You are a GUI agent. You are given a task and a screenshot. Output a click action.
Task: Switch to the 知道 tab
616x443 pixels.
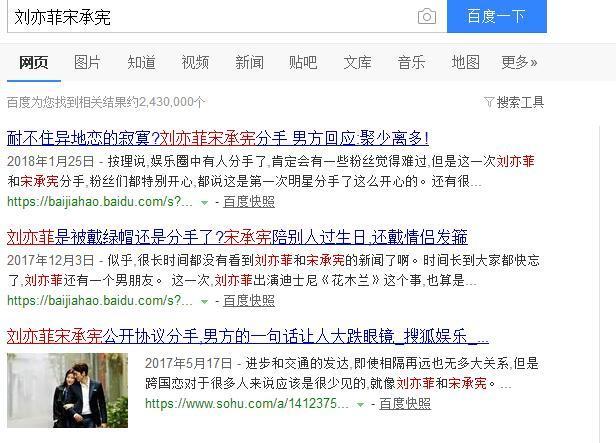[x=141, y=62]
